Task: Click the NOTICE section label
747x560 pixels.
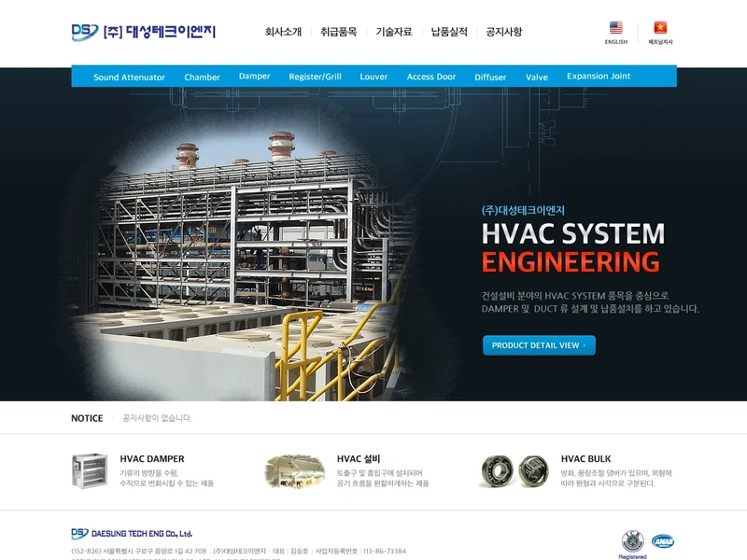Action: tap(89, 417)
